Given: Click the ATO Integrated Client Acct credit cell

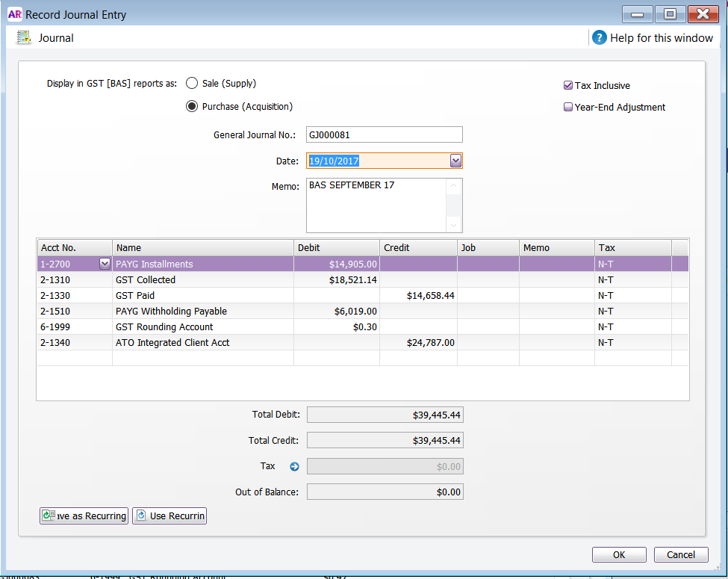Looking at the screenshot, I should (418, 342).
